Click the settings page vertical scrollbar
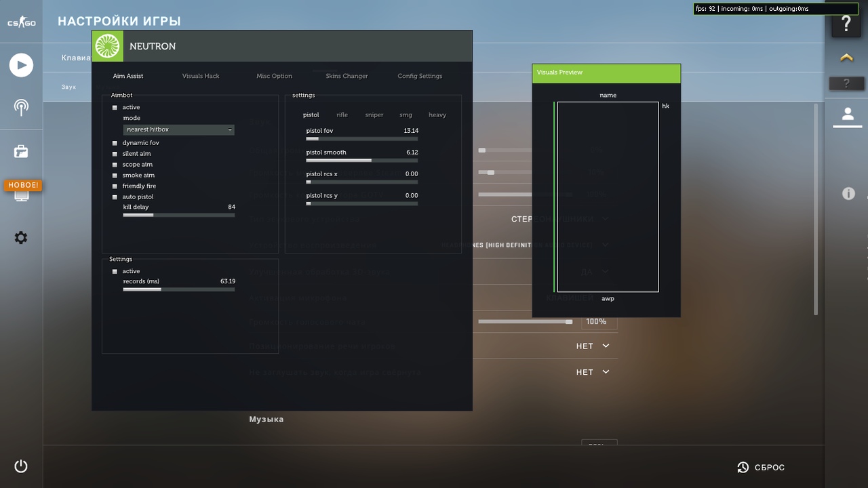The height and width of the screenshot is (488, 868). (x=816, y=209)
